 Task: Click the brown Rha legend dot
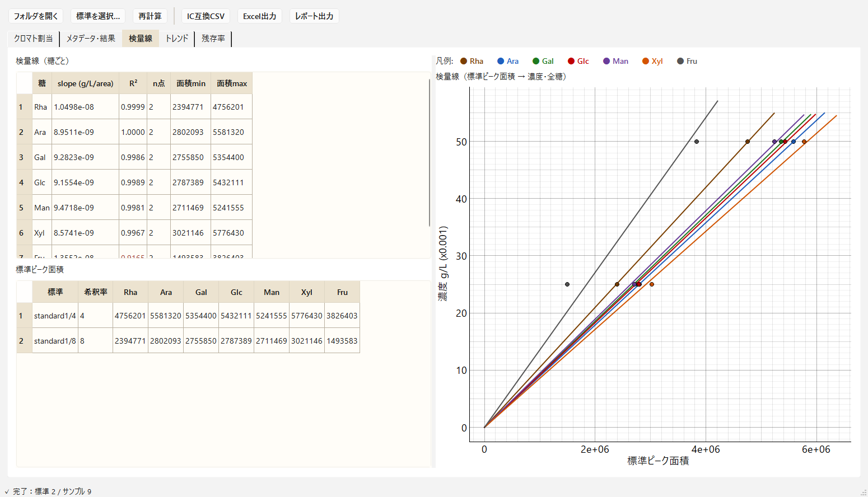click(x=464, y=61)
